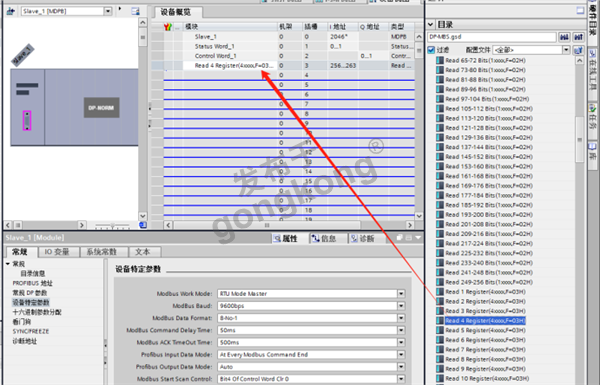Collapse the 常规 tree node

(x=8, y=264)
